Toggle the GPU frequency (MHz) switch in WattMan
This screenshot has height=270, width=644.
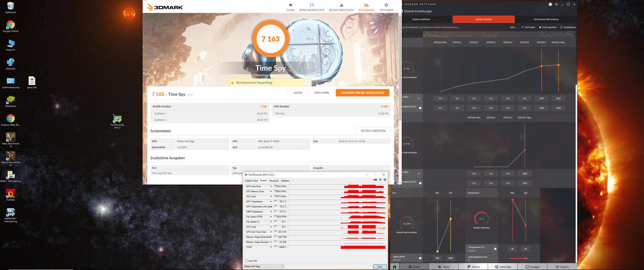click(419, 98)
